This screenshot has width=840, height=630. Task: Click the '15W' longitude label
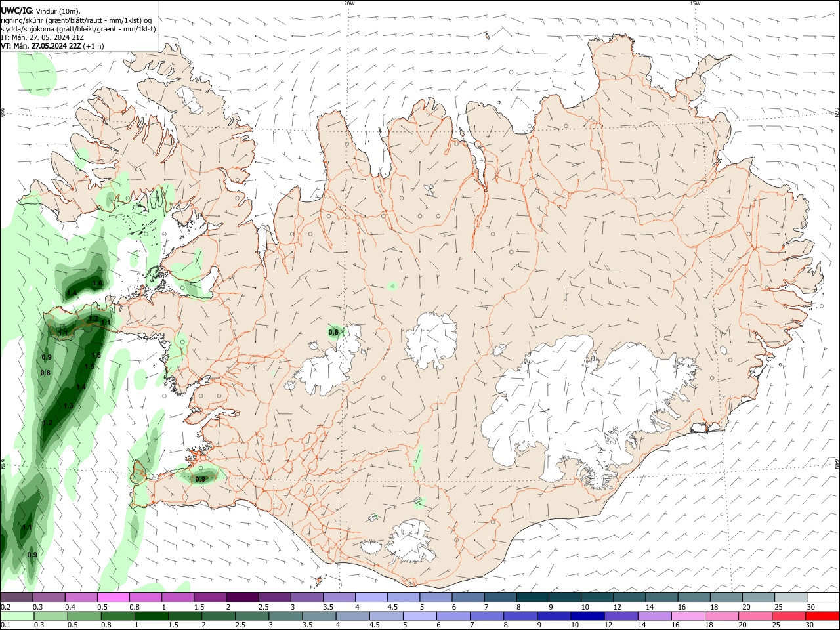695,3
